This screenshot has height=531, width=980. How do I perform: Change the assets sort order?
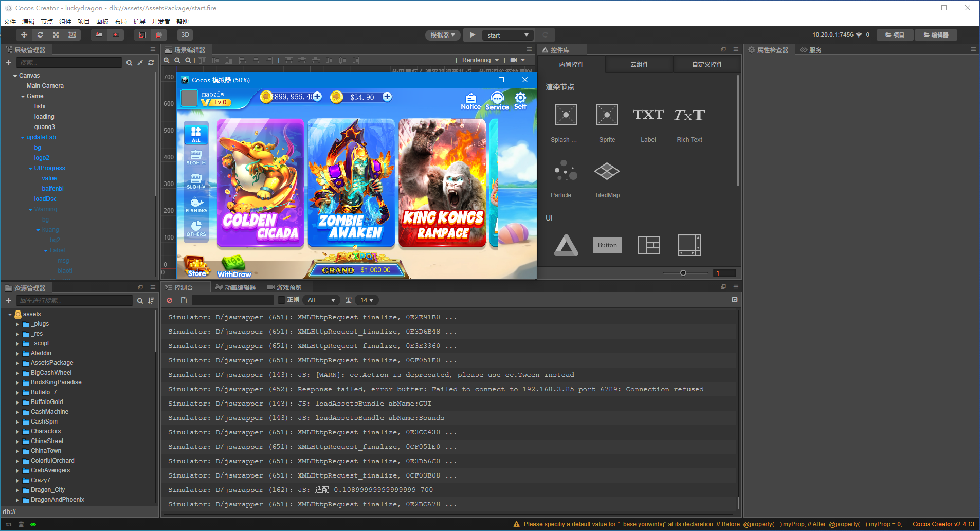(x=151, y=300)
